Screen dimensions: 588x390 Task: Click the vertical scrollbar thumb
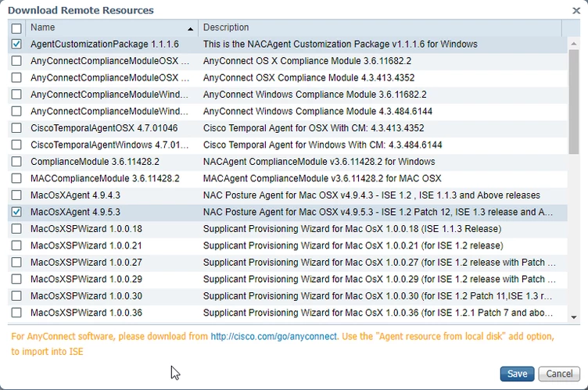[x=574, y=102]
